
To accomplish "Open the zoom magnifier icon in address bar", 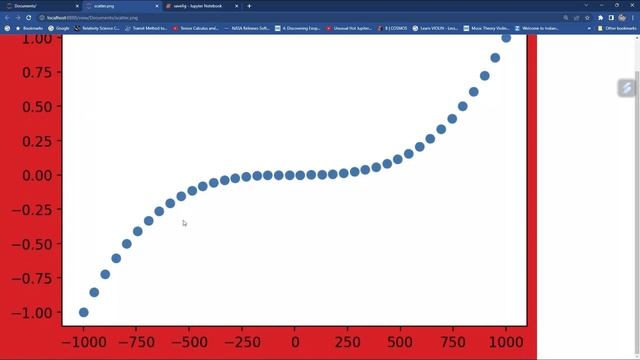I will 566,18.
